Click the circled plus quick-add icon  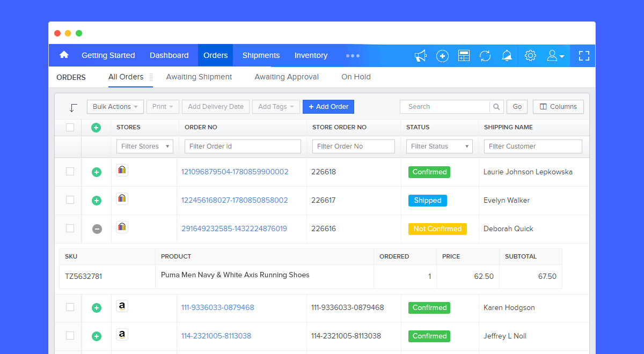[442, 56]
